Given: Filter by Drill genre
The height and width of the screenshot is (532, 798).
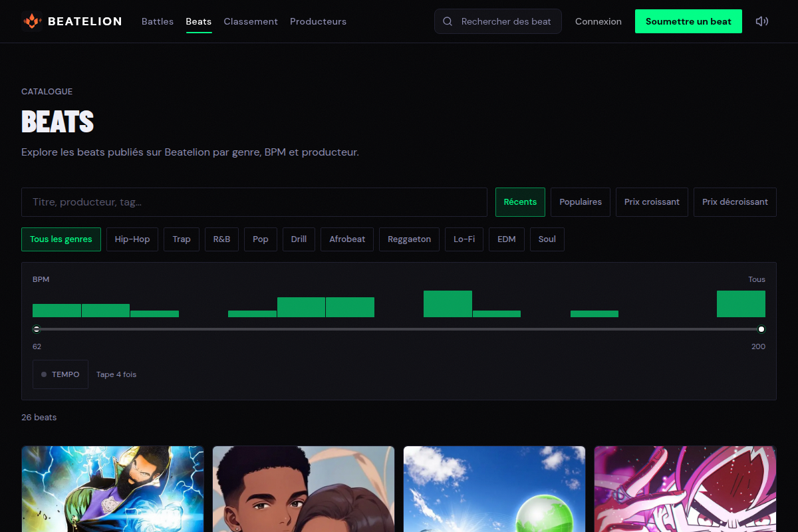Looking at the screenshot, I should (299, 239).
